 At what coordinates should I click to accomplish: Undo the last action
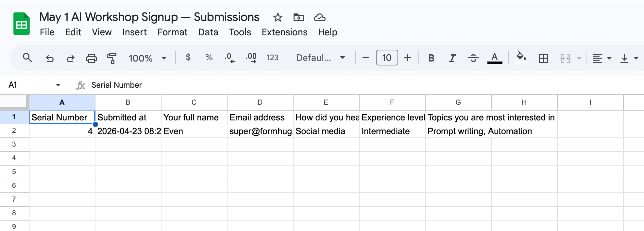pos(49,58)
